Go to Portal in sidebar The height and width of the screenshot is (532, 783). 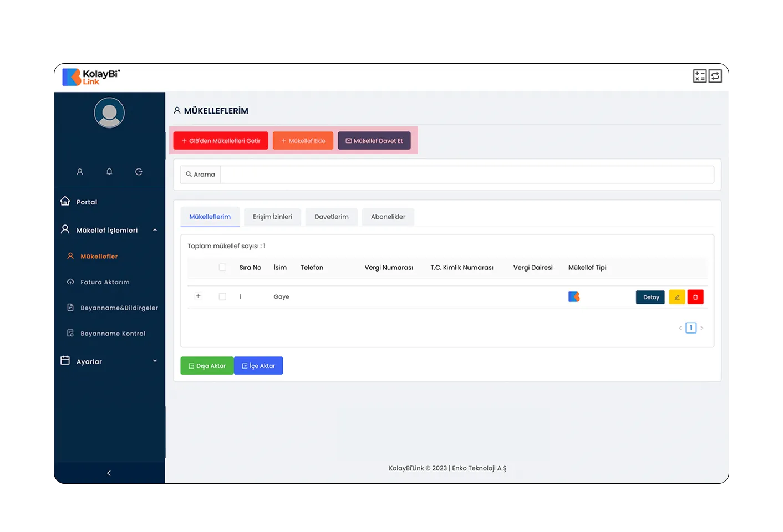[x=87, y=202]
